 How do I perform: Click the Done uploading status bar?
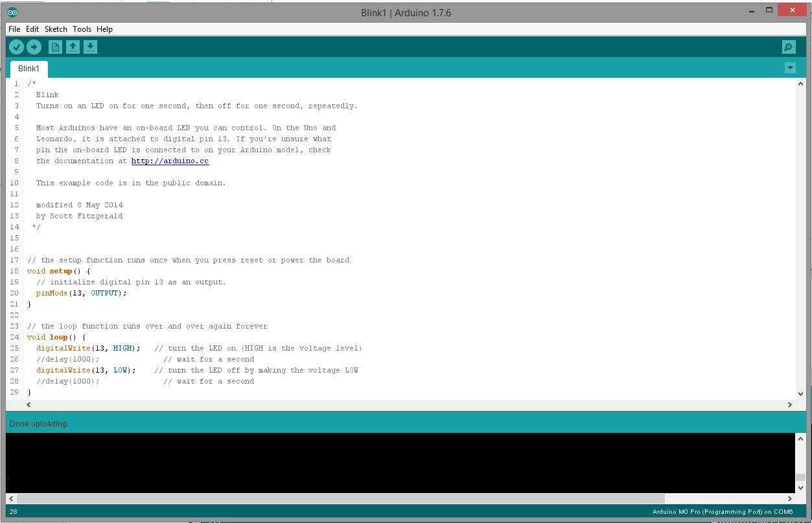click(x=39, y=423)
